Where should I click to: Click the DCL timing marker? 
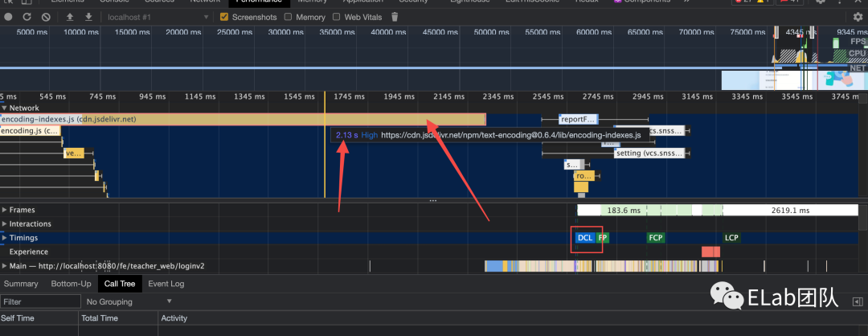(584, 237)
